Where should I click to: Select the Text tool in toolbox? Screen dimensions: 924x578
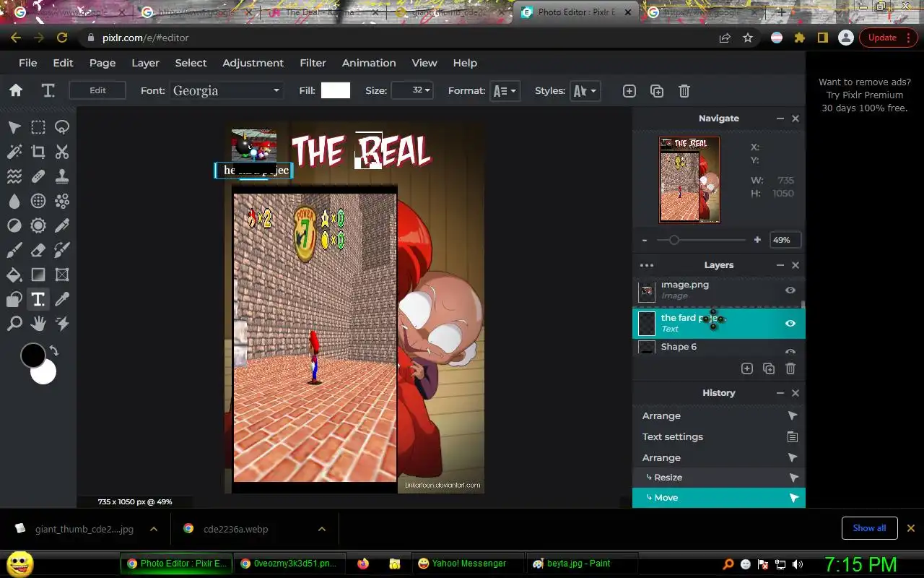pyautogui.click(x=38, y=299)
